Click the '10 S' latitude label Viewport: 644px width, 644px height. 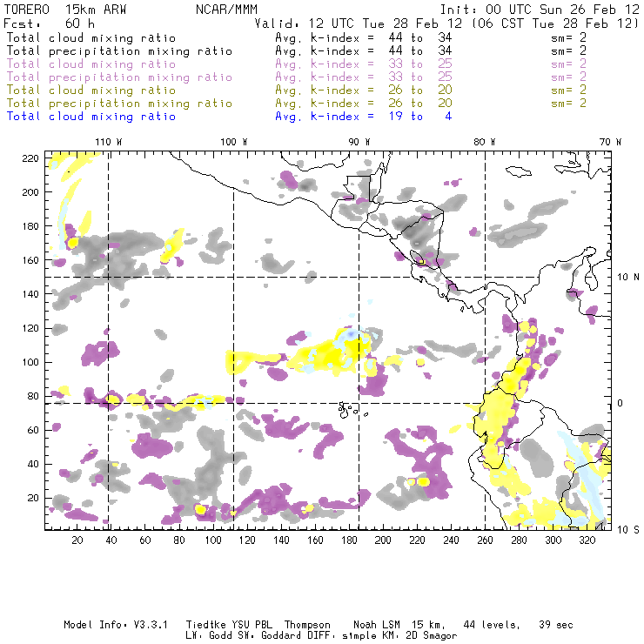click(x=628, y=530)
